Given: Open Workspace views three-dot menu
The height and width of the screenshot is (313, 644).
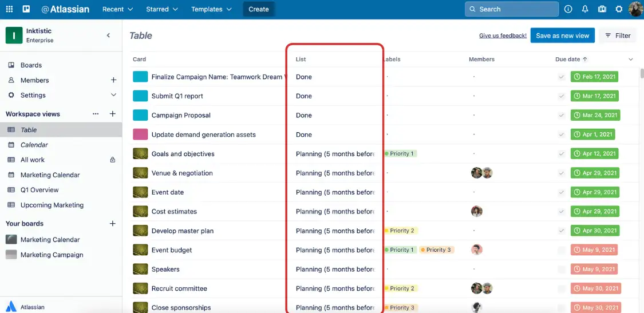Looking at the screenshot, I should click(x=96, y=114).
